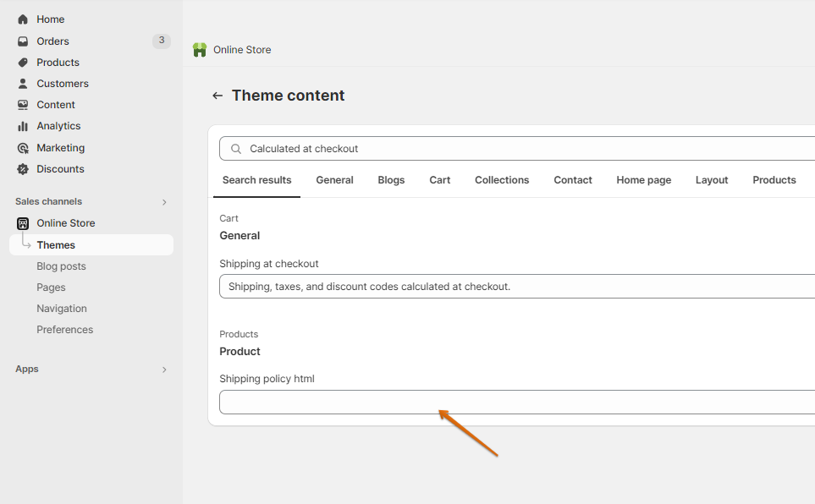The image size is (815, 504).
Task: Open Blog posts in sidebar
Action: [61, 266]
